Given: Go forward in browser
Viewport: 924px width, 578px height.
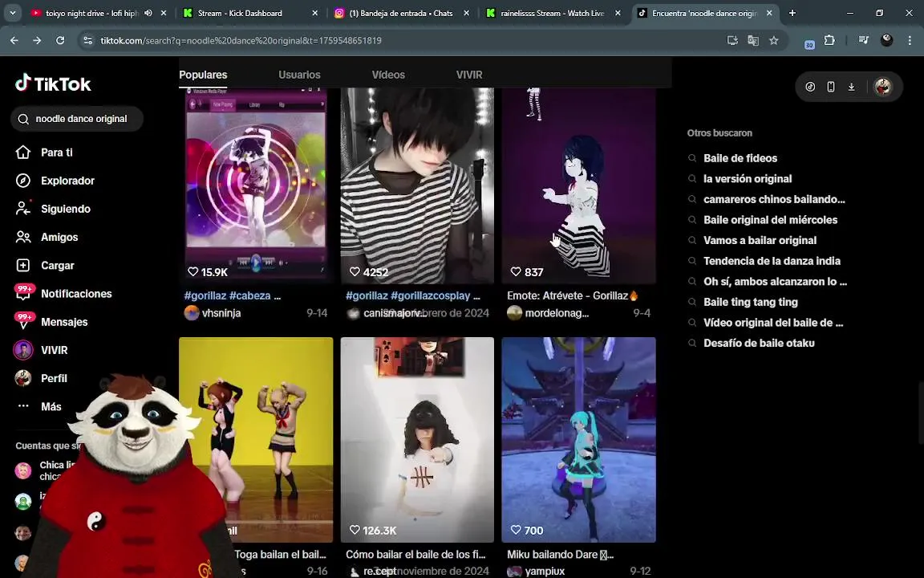Looking at the screenshot, I should click(37, 40).
